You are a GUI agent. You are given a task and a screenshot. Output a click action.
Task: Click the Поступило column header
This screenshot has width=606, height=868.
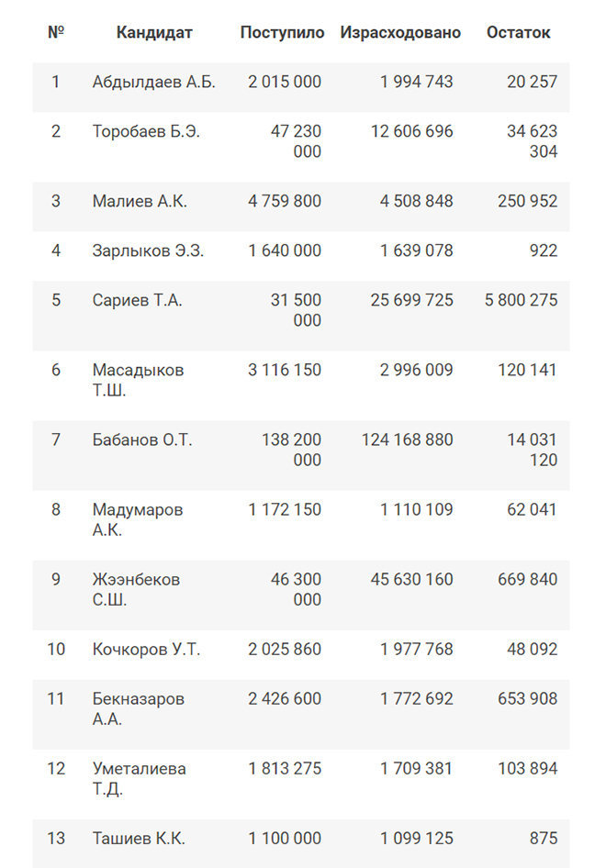282,33
